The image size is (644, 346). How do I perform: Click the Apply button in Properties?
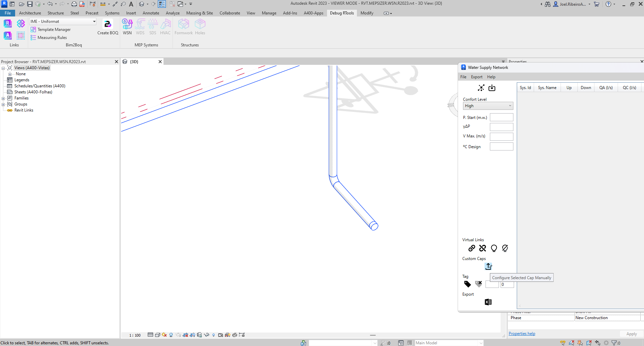pyautogui.click(x=631, y=334)
